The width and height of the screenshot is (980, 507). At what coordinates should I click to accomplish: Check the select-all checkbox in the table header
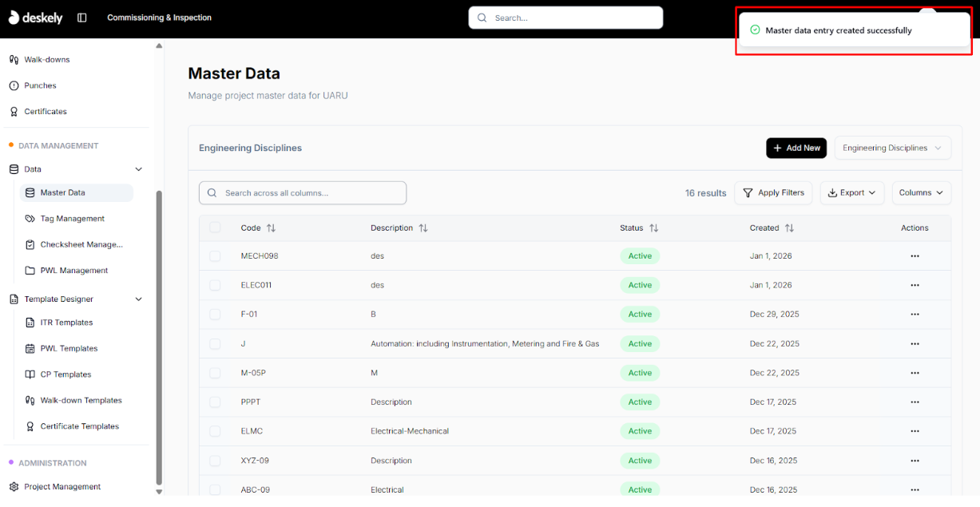point(215,227)
